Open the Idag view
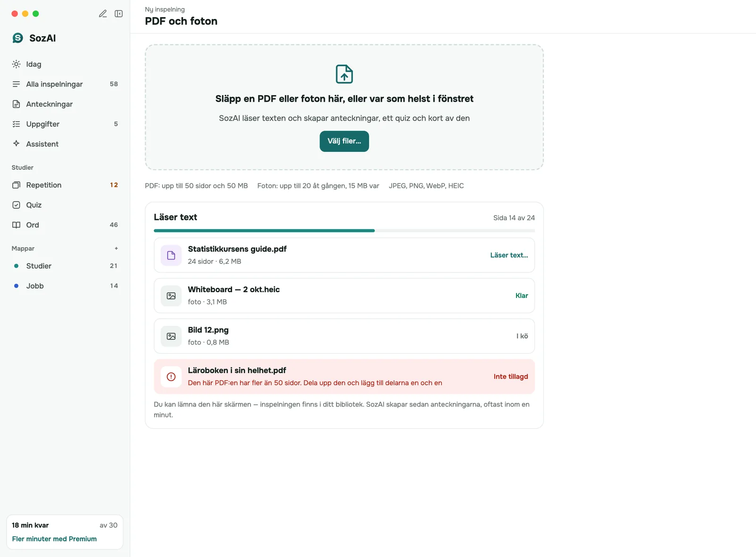 coord(65,64)
